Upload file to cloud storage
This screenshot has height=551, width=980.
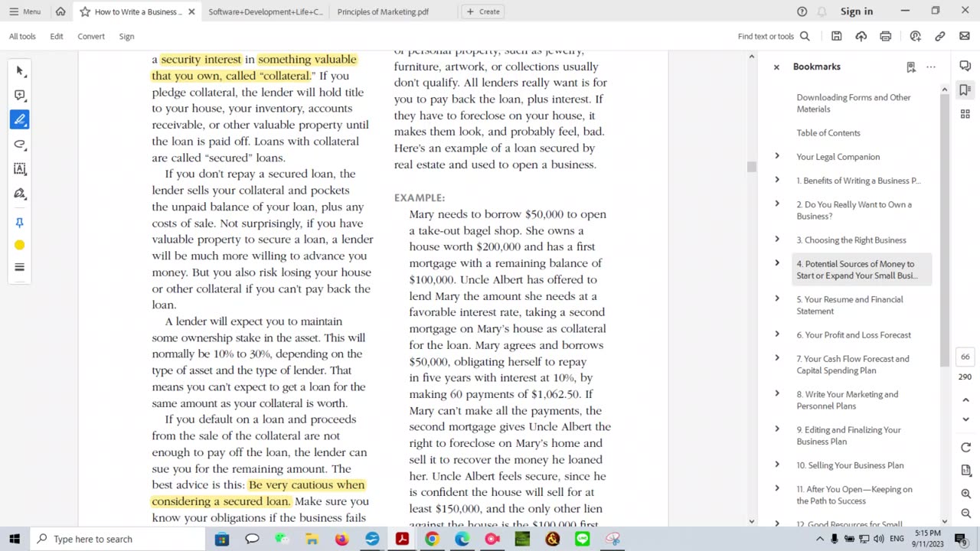coord(861,36)
